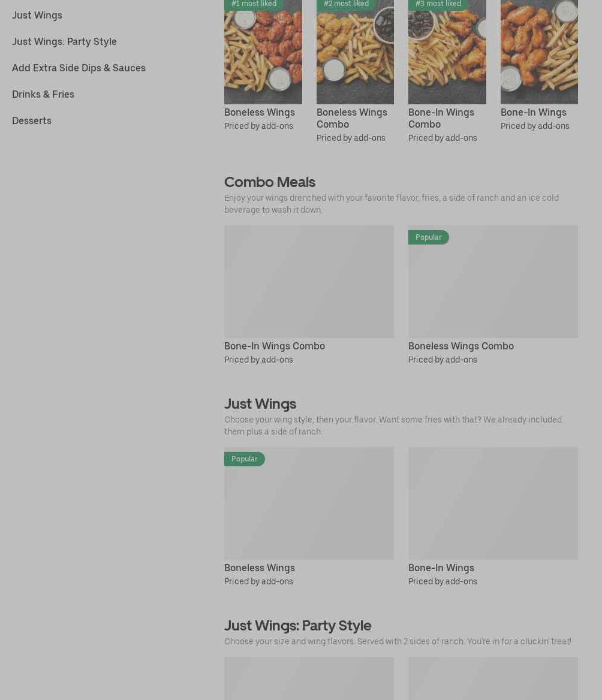Open Just Wings category in sidebar
The height and width of the screenshot is (700, 602).
(37, 15)
